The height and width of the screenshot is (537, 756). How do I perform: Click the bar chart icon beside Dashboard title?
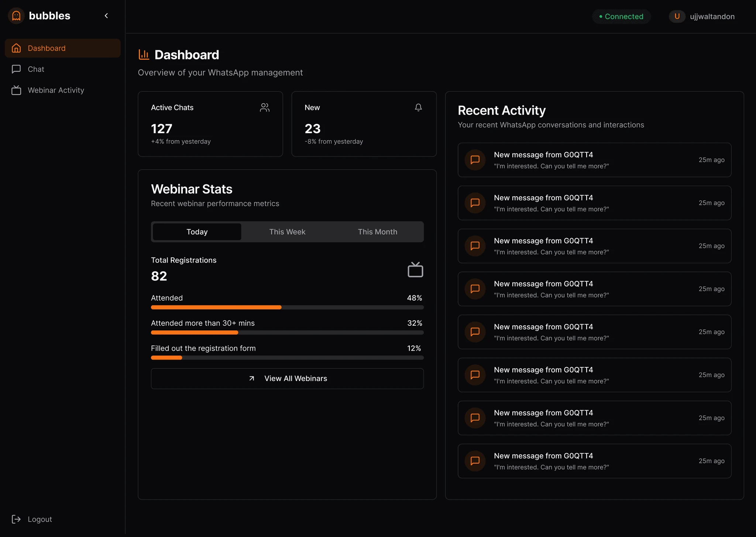click(144, 55)
